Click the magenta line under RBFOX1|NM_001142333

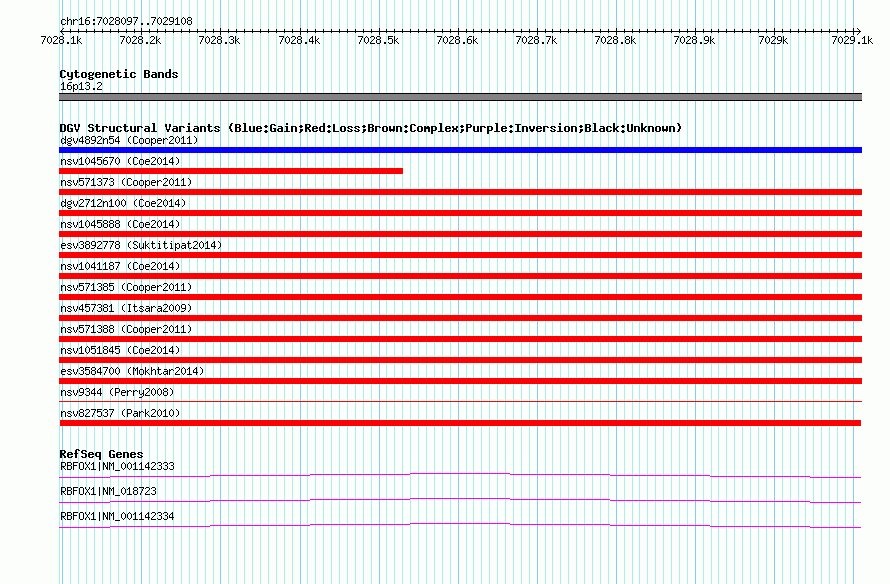tap(460, 475)
